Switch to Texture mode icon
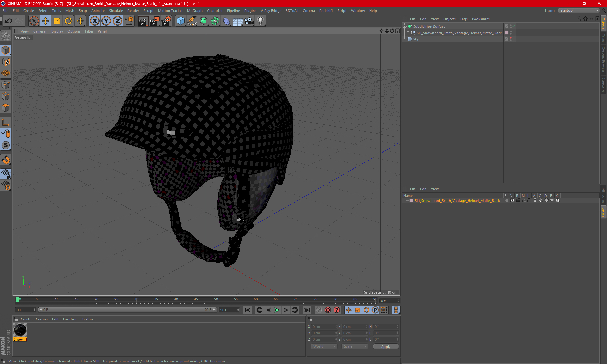This screenshot has height=364, width=607. pyautogui.click(x=6, y=62)
